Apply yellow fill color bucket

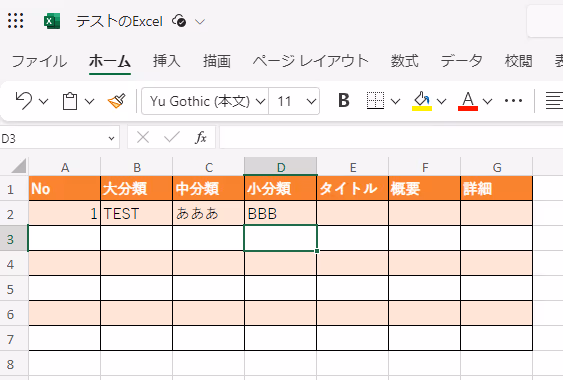pos(422,101)
